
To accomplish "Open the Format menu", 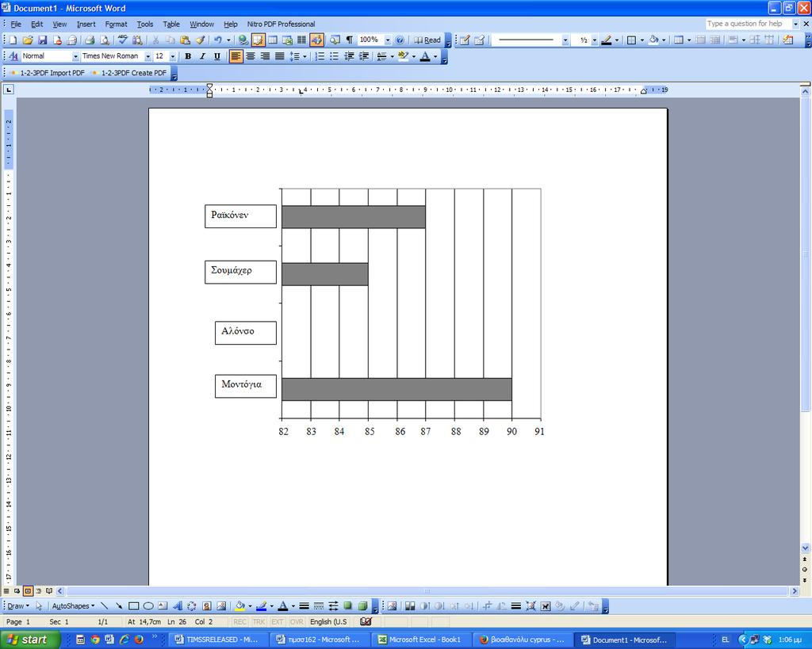I will (x=116, y=24).
